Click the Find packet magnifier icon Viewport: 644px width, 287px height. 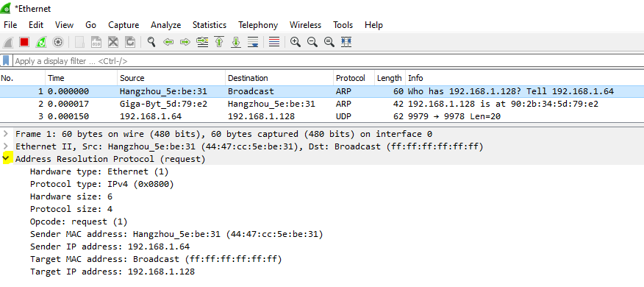[151, 42]
